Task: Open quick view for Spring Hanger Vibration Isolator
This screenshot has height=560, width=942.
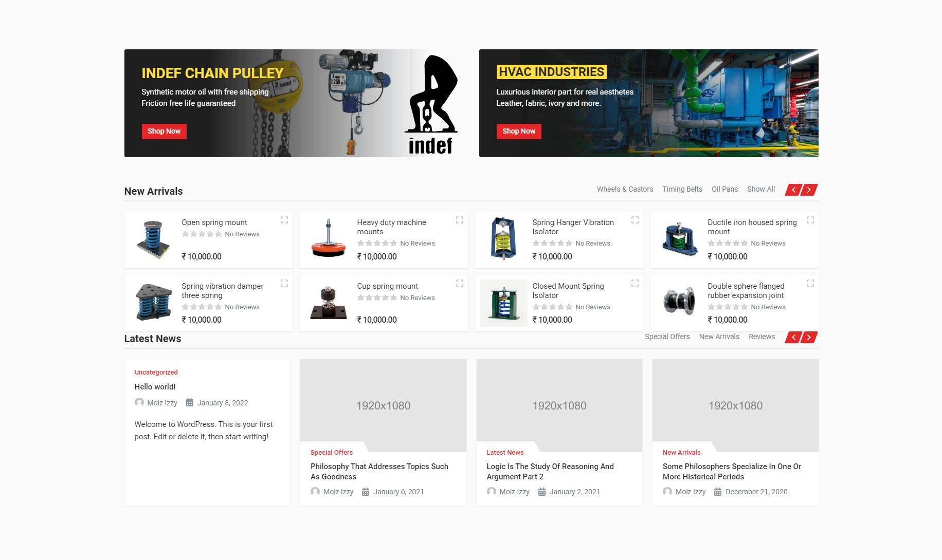Action: (635, 220)
